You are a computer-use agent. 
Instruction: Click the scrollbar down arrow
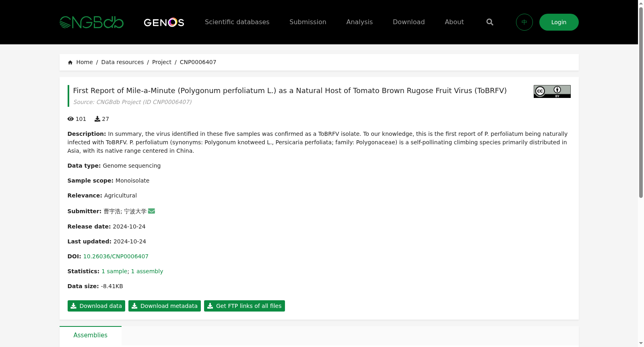(x=641, y=343)
